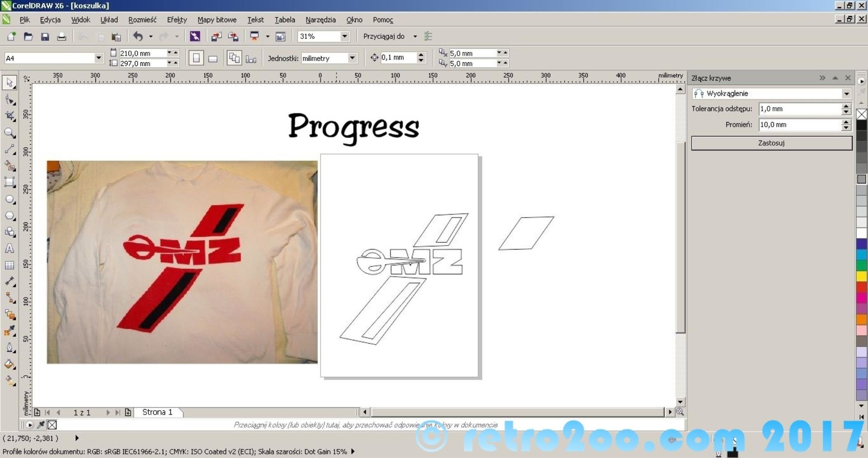Click the Save icon in toolbar
The height and width of the screenshot is (458, 868).
pos(45,37)
